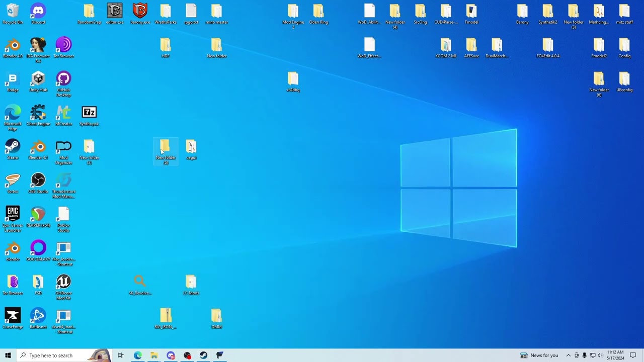The image size is (644, 362).
Task: Select the HD2 folder
Action: [166, 48]
